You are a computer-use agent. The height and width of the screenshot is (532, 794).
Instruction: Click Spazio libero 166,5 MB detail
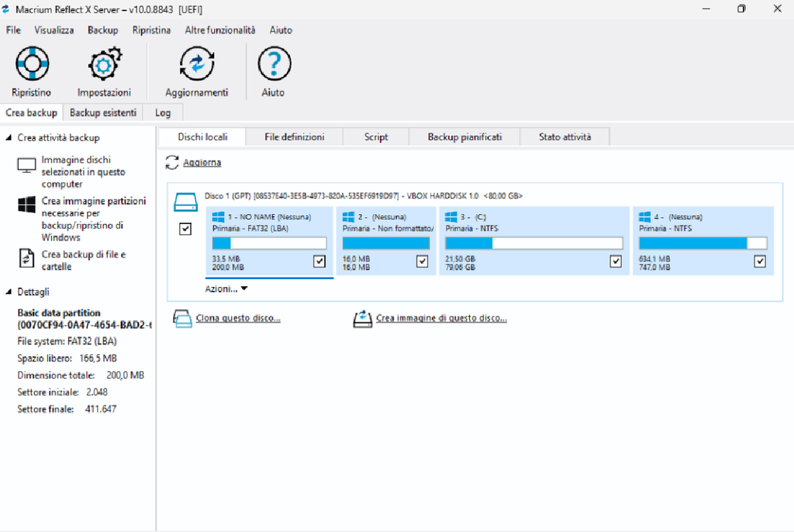[x=67, y=358]
